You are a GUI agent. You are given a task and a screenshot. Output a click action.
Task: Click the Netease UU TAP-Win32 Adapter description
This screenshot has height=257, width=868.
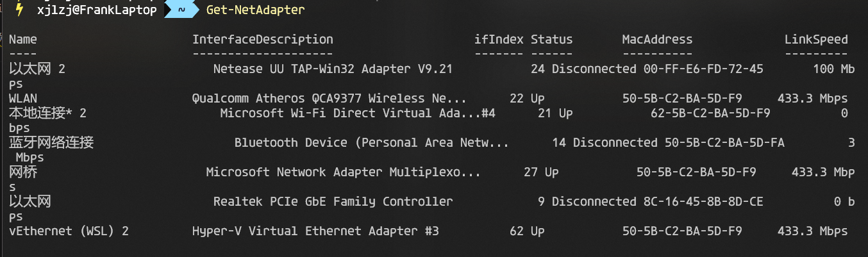333,69
